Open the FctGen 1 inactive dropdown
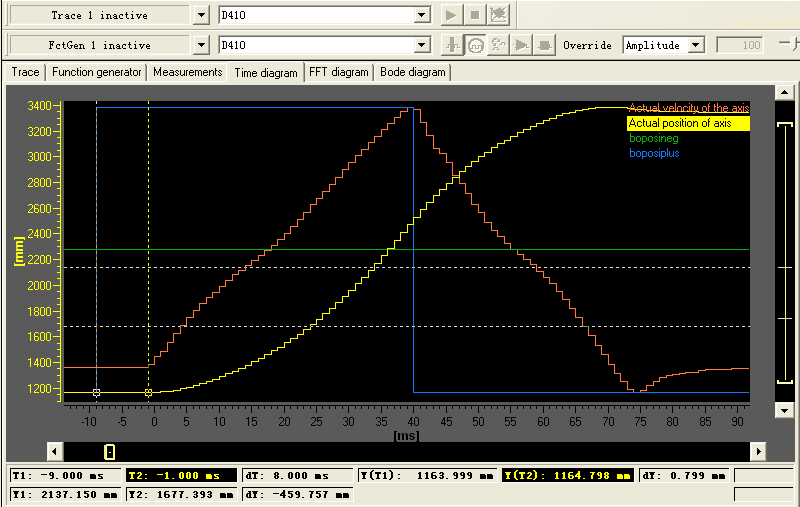Image resolution: width=800 pixels, height=507 pixels. point(202,45)
